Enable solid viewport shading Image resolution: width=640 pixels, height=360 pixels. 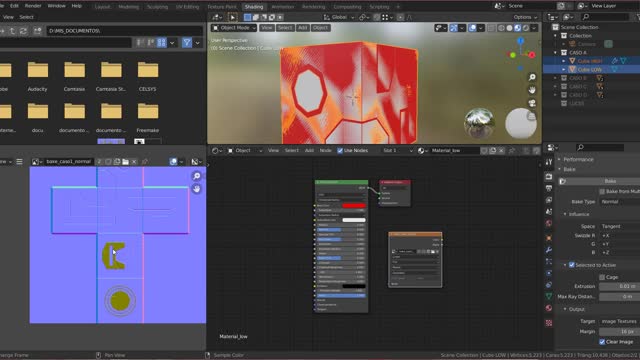[509, 28]
